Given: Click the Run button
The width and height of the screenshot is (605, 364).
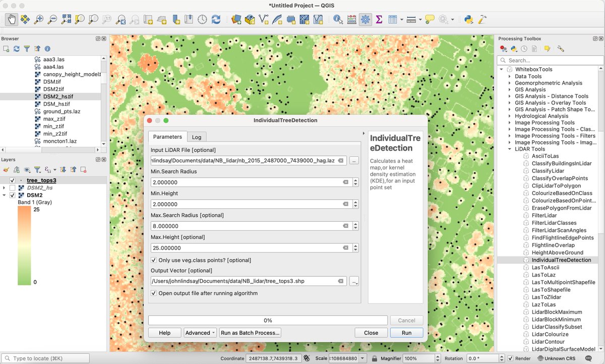Looking at the screenshot, I should (x=406, y=333).
